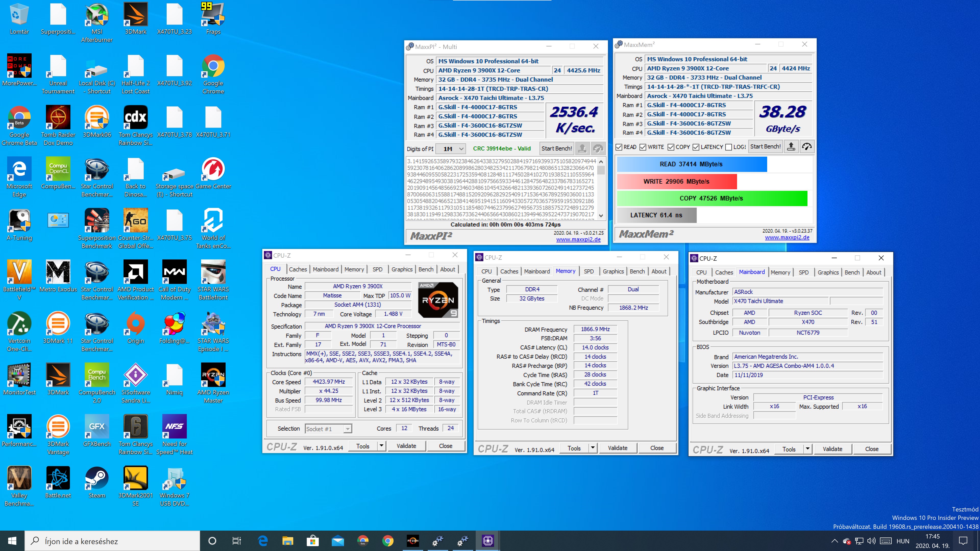Open Steam desktop icon
The image size is (980, 551).
point(97,483)
